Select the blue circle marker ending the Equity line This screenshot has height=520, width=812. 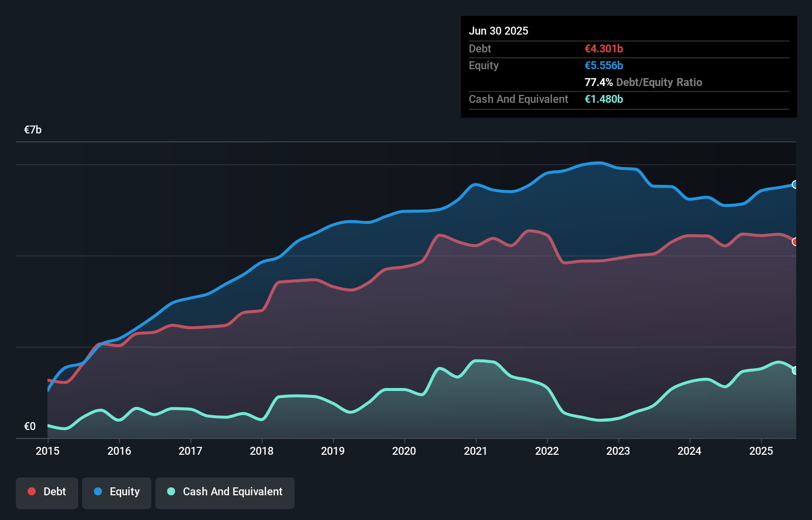click(795, 185)
